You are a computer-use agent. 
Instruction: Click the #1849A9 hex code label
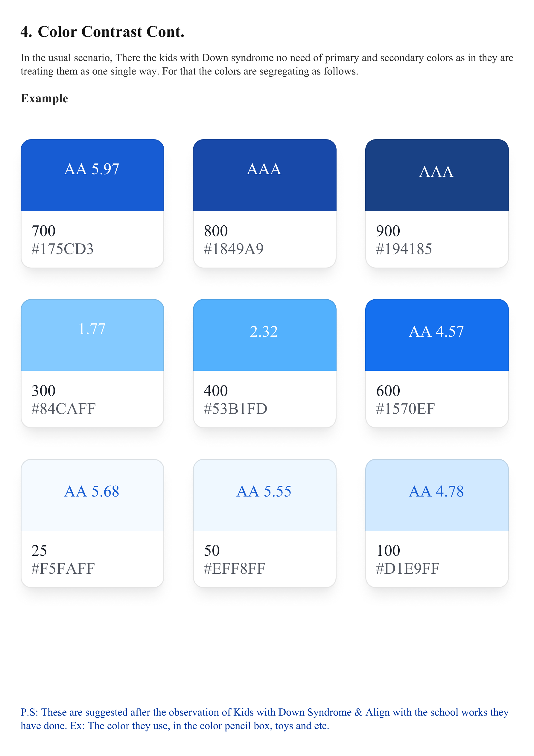pyautogui.click(x=234, y=249)
